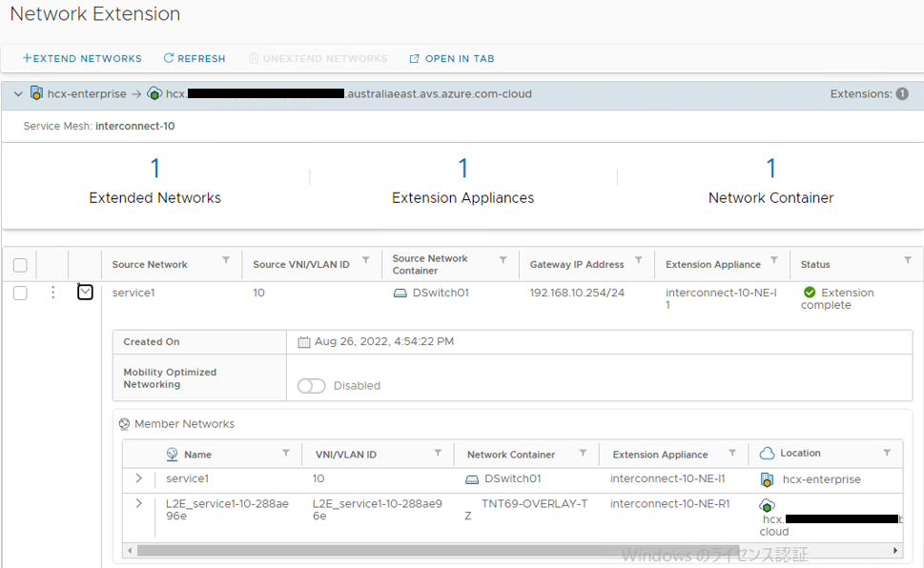
Task: Enable Mobility Optimized Networking toggle
Action: [x=311, y=386]
